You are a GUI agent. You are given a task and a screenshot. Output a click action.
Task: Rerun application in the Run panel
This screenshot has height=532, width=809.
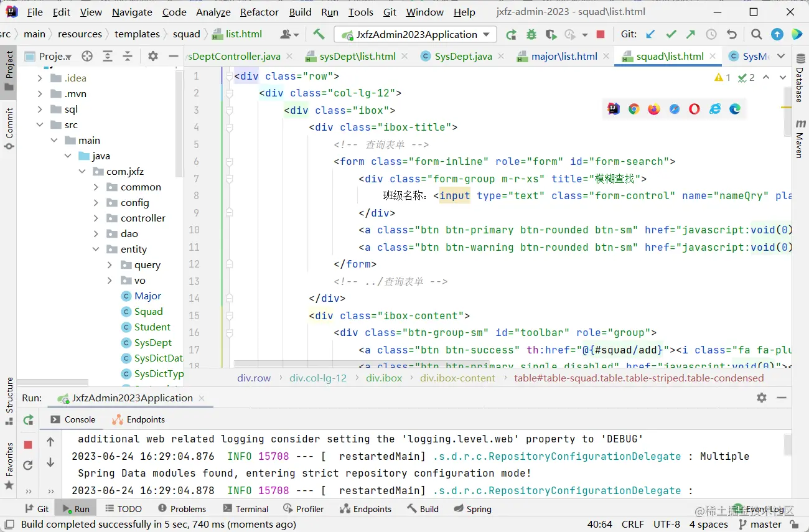point(28,420)
